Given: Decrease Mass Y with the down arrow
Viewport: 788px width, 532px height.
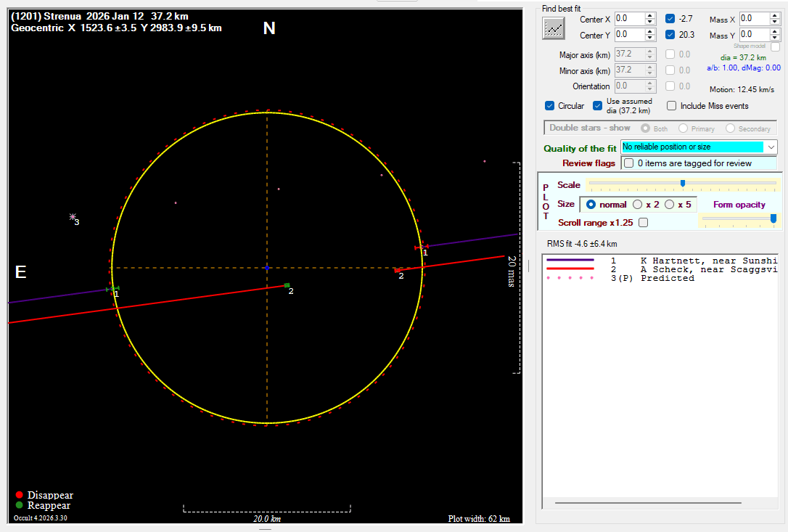Looking at the screenshot, I should point(776,38).
